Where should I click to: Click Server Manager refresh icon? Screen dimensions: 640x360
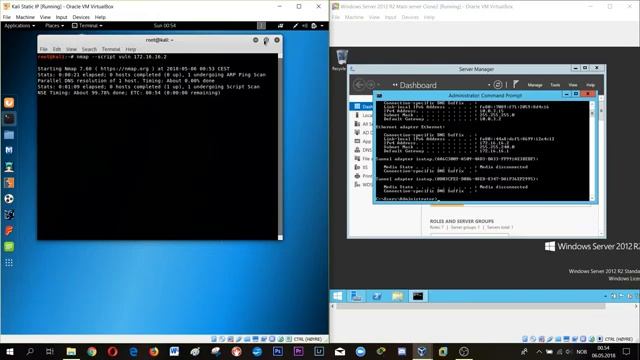(x=498, y=84)
